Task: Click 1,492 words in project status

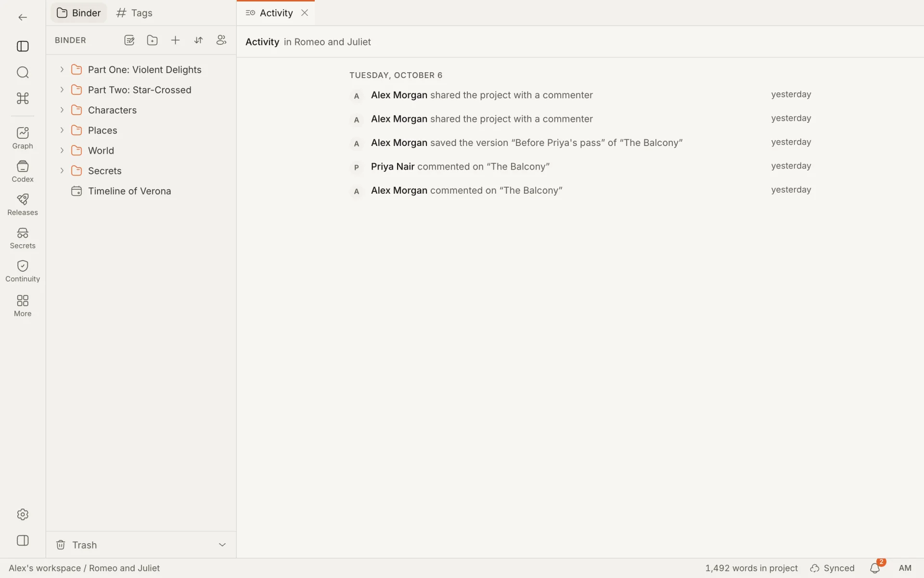Action: (x=751, y=568)
